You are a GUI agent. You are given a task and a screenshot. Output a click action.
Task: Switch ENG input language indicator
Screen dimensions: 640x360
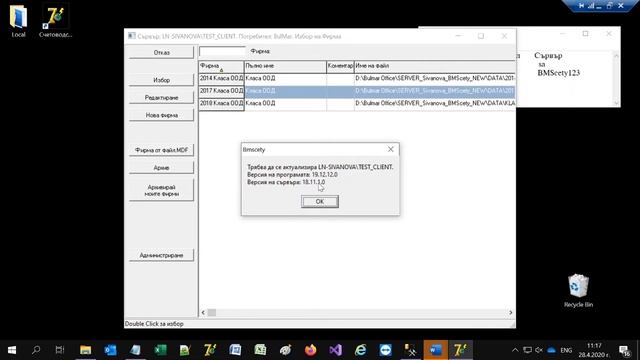pos(566,350)
